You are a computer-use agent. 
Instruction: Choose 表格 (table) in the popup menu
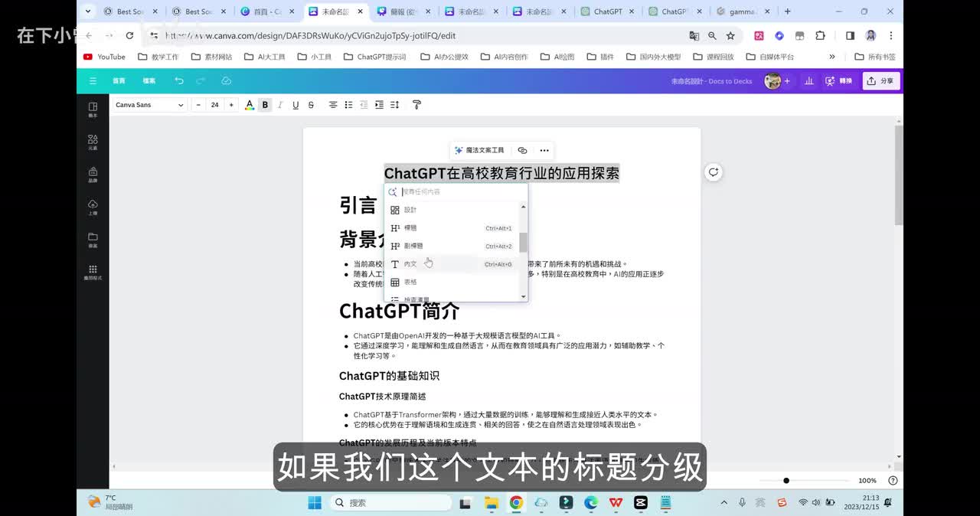pos(411,282)
